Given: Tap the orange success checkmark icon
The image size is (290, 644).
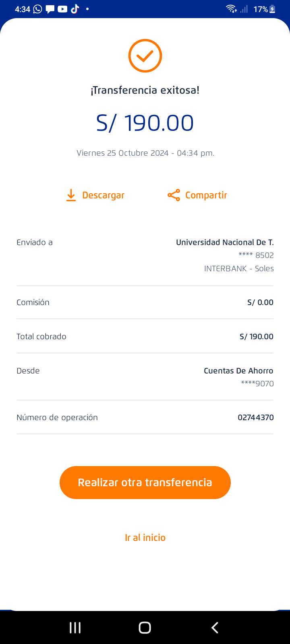Looking at the screenshot, I should [145, 56].
